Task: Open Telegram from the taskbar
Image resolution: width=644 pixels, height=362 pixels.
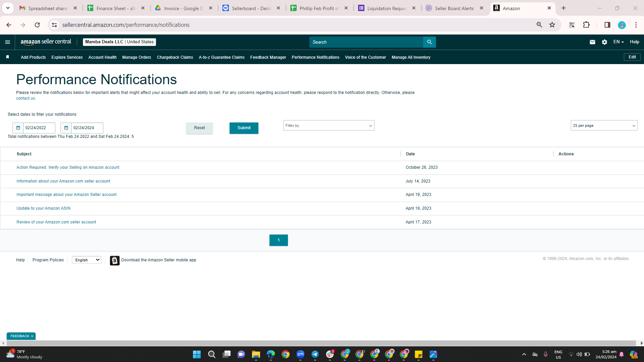Action: click(x=315, y=354)
